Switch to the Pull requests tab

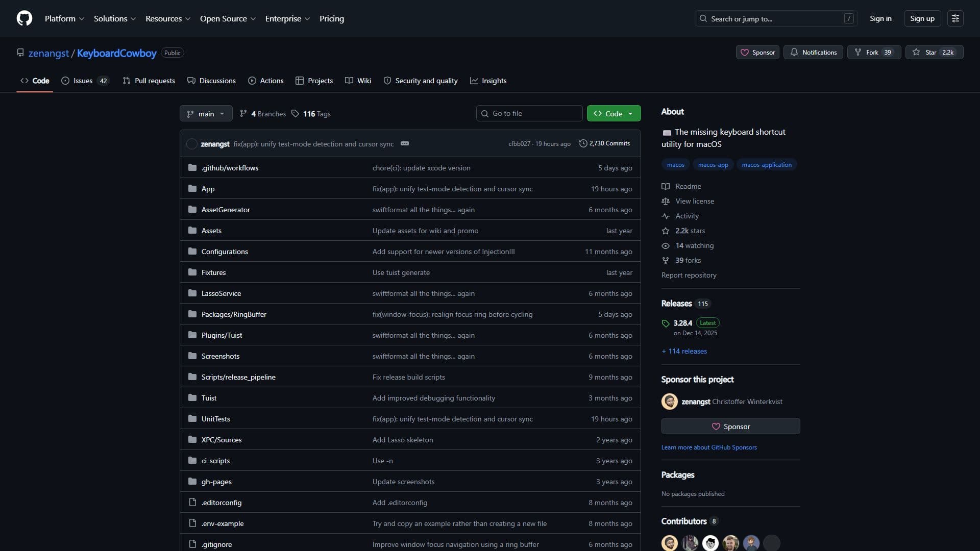point(149,81)
